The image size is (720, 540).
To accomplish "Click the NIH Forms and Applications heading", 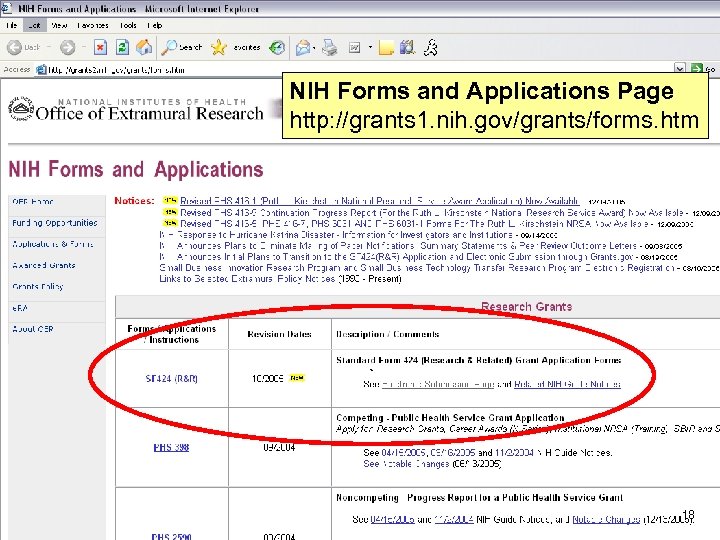I will 136,169.
